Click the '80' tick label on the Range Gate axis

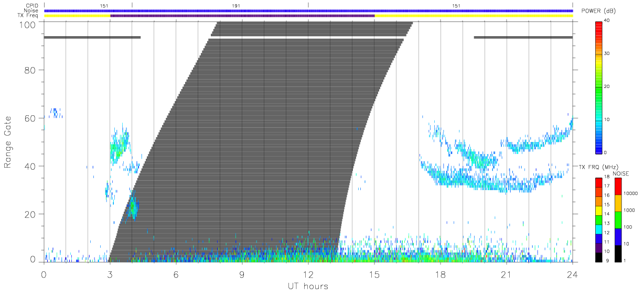[x=29, y=70]
